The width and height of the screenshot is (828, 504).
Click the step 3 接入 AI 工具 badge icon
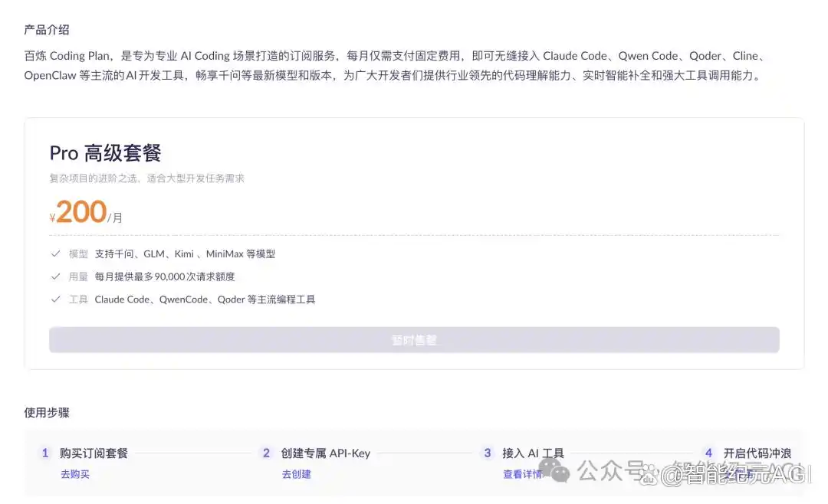pyautogui.click(x=488, y=453)
